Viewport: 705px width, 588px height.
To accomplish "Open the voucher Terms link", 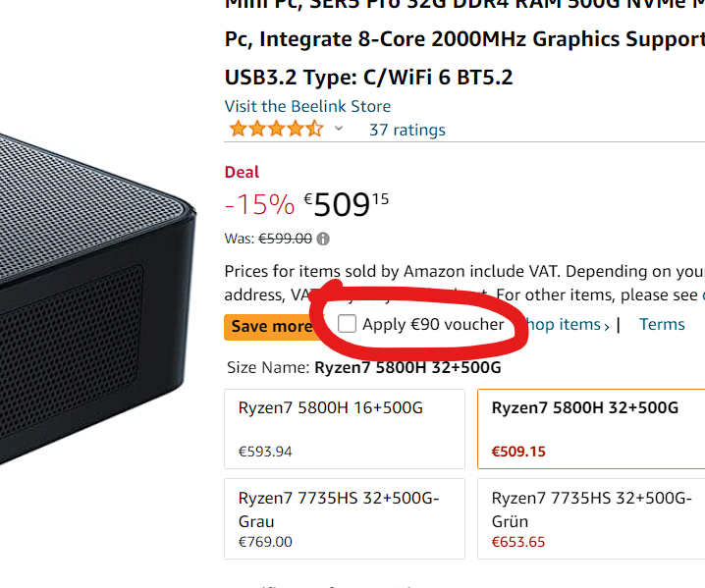I will (x=662, y=324).
